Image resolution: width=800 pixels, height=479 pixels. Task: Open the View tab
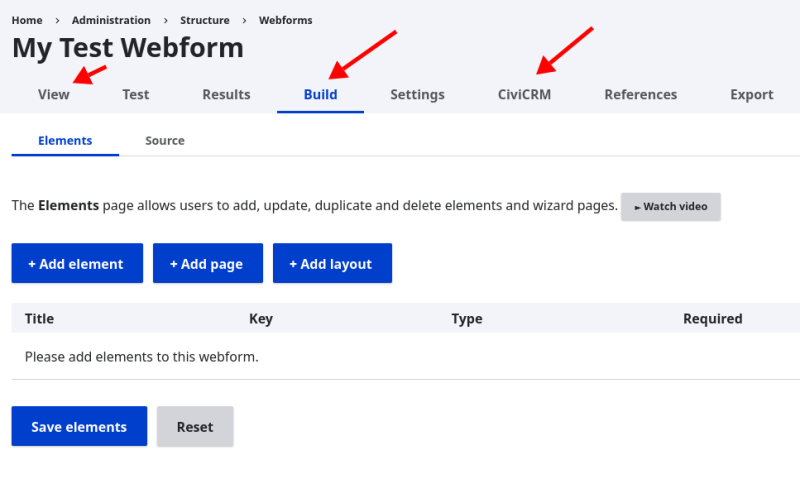click(54, 94)
